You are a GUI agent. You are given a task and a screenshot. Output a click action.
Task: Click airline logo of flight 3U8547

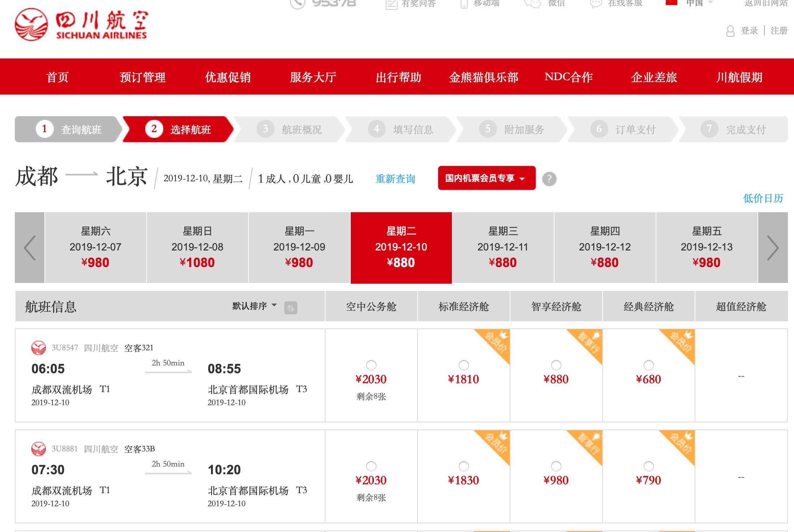point(38,348)
